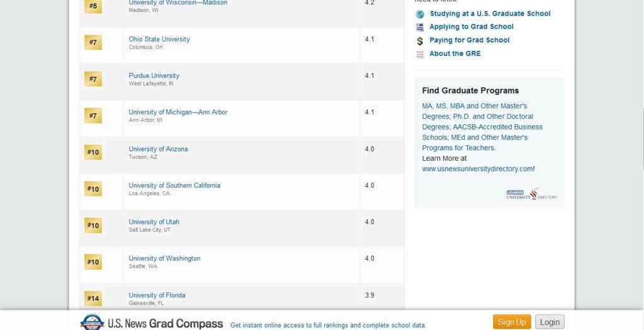Click the globe icon beside Studying at a U.S. Graduate School
The width and height of the screenshot is (644, 330).
pos(420,14)
